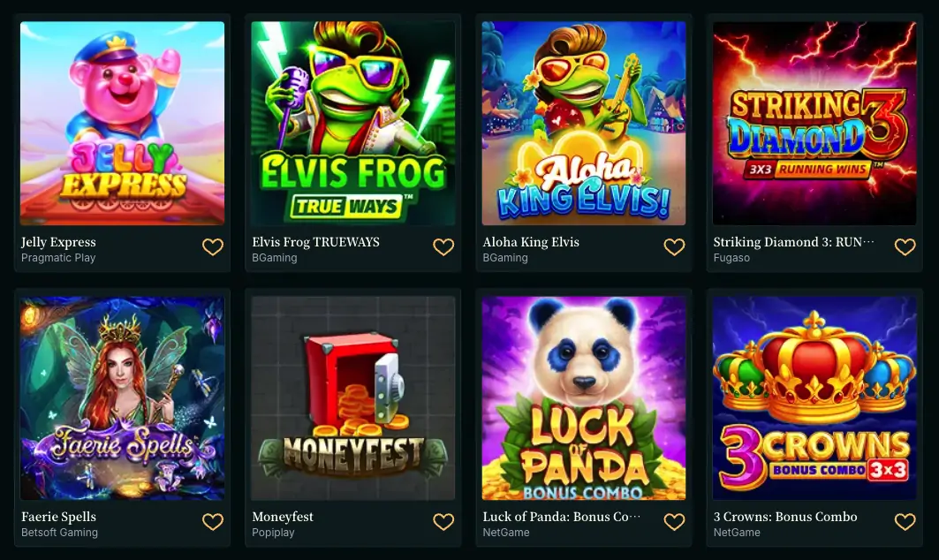Open the Aloha King Elvis game artwork
Screen dimensions: 939x560
point(584,124)
